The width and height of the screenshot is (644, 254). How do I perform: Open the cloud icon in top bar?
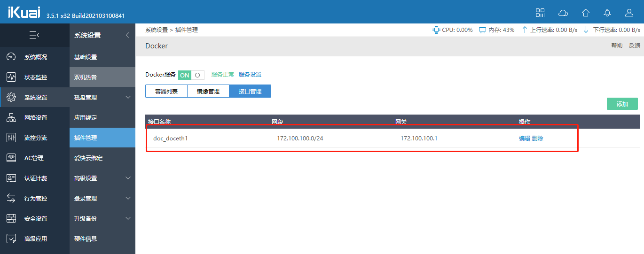pos(563,13)
